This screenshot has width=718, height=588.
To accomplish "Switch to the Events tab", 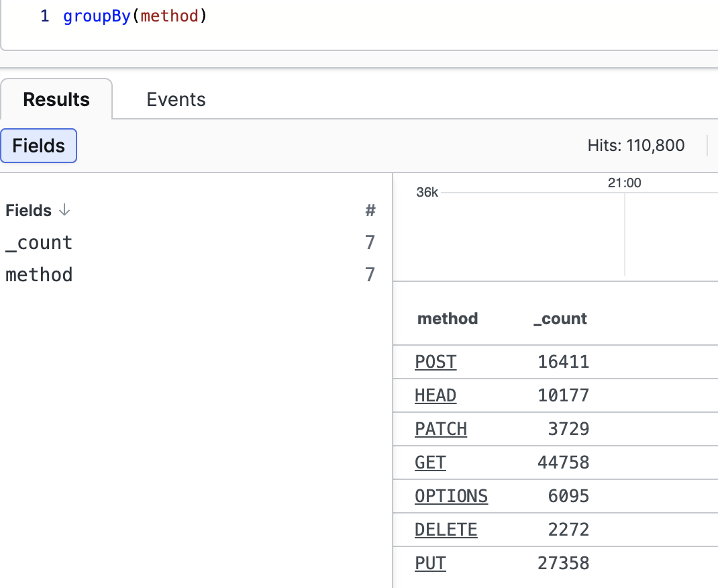I will click(x=176, y=99).
